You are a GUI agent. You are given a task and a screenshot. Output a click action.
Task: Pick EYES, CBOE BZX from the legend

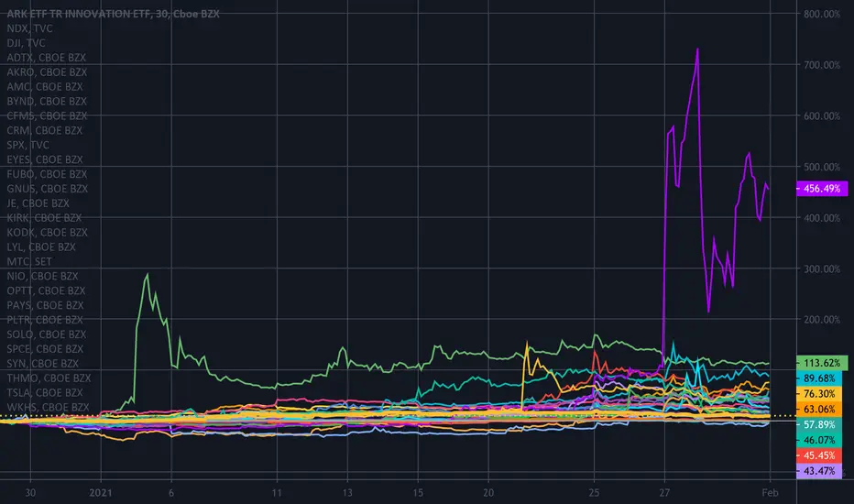(x=45, y=159)
